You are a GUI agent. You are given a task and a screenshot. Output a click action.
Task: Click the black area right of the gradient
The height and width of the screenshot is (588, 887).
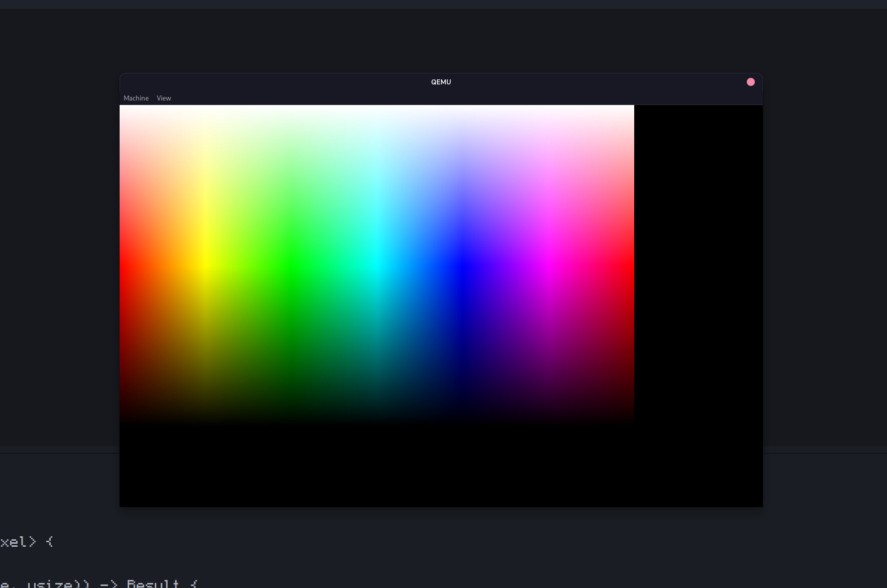[x=699, y=251]
